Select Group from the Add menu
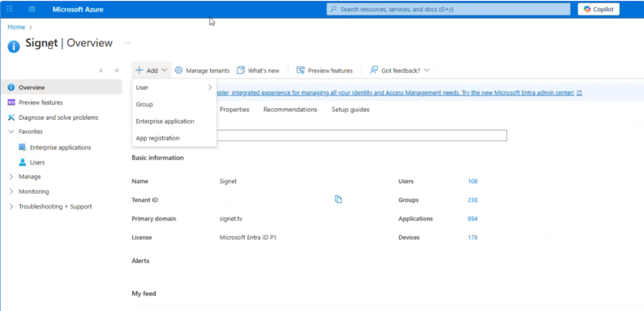Screen dimensions: 644x311 coord(174,104)
